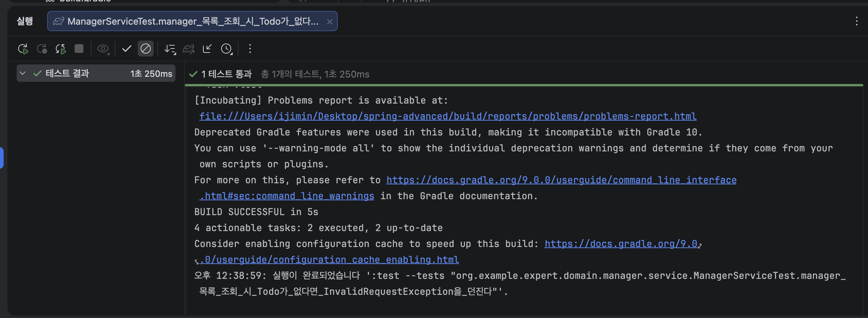Open the problems-report.html file link
Screen dimensions: 868x318
(x=448, y=116)
